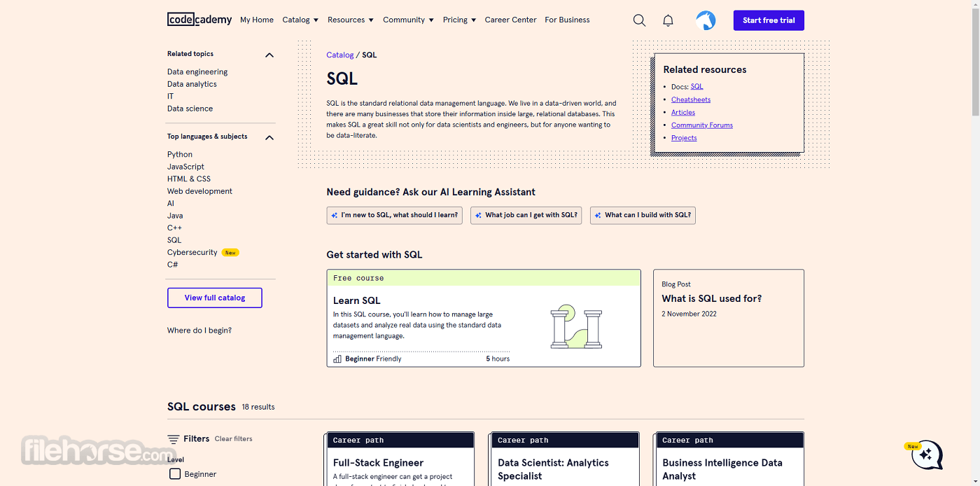Select C# in the sidebar
This screenshot has height=486, width=980.
[172, 265]
